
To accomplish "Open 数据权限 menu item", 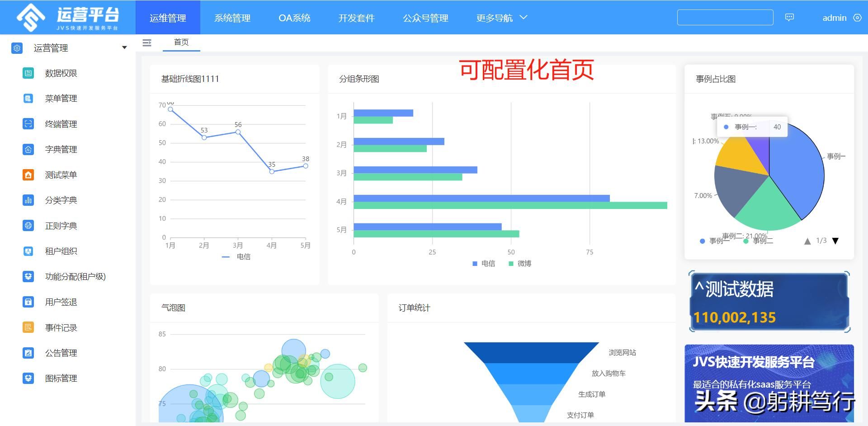I will click(x=61, y=73).
